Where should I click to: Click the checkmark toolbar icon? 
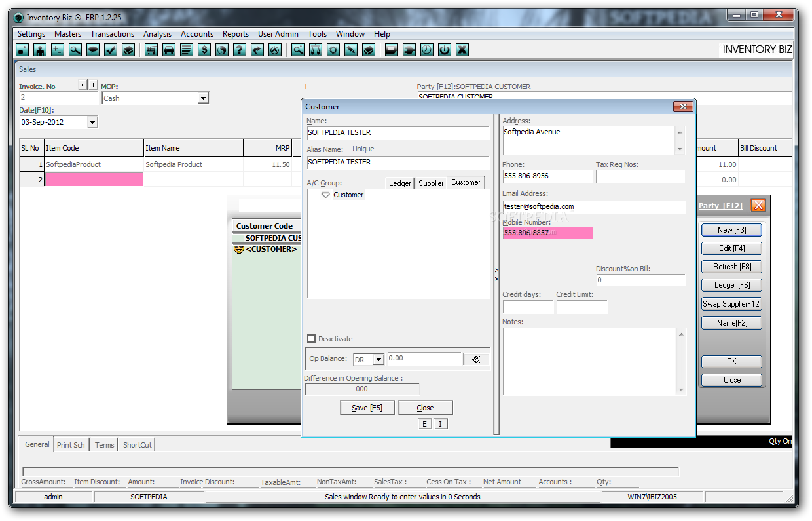(111, 50)
